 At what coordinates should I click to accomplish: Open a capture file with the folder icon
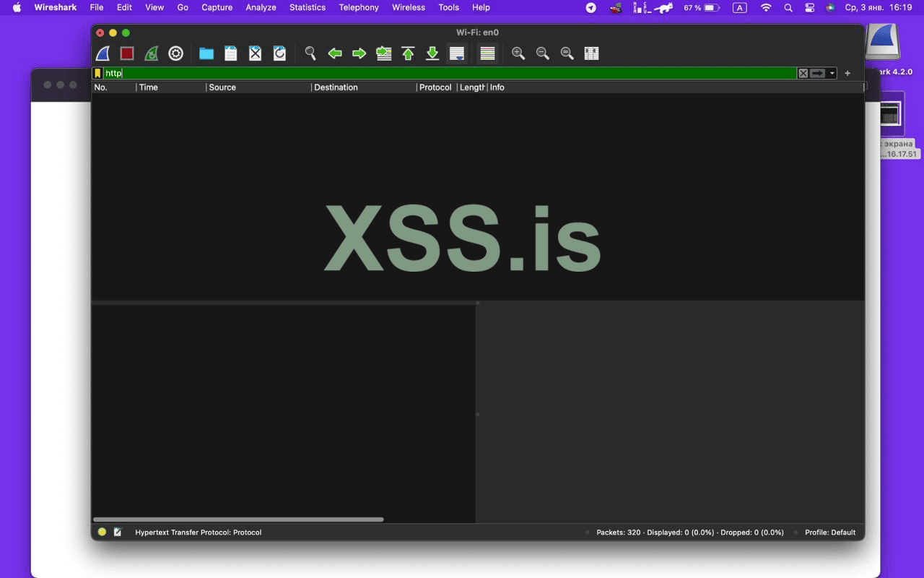tap(206, 53)
